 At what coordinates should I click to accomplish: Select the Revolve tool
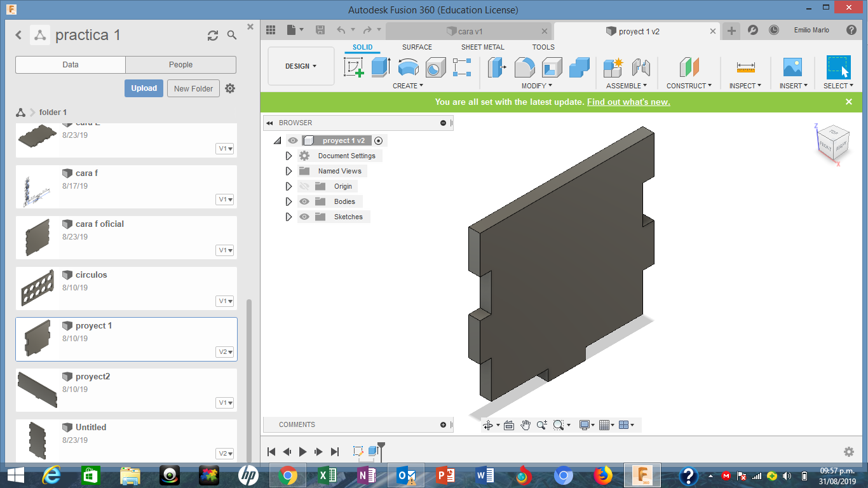408,67
